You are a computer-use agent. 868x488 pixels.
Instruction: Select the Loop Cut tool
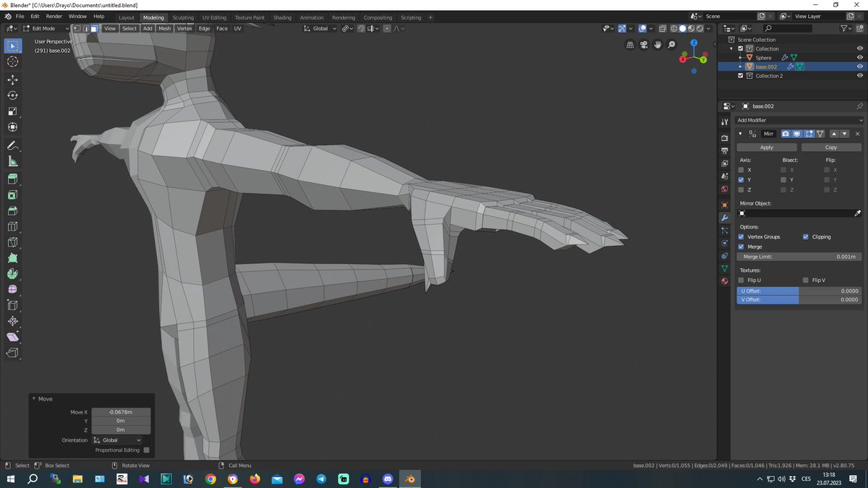(x=12, y=226)
